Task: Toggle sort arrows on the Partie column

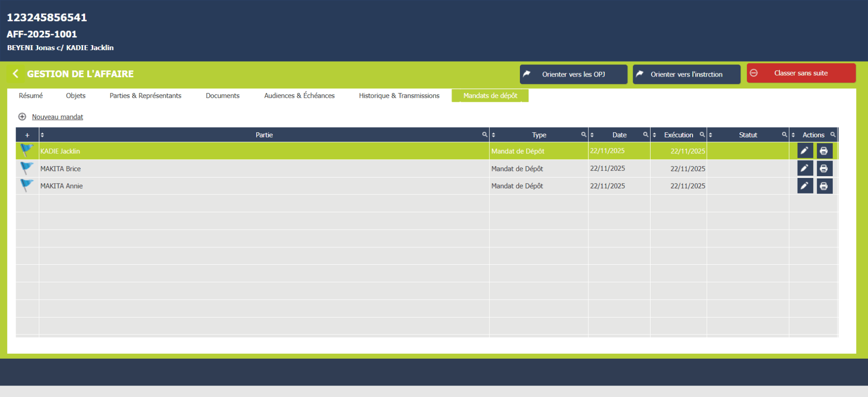Action: pyautogui.click(x=42, y=135)
